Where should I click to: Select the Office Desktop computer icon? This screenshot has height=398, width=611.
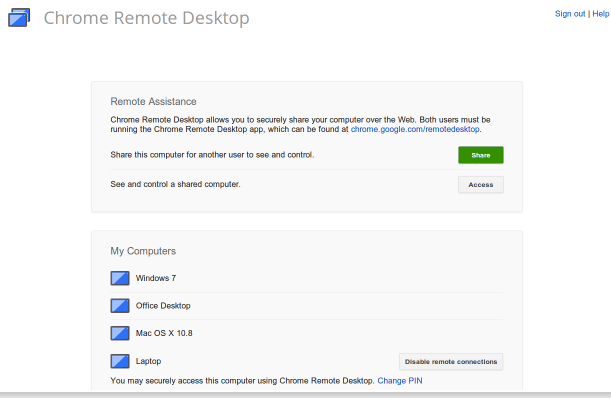(x=120, y=306)
